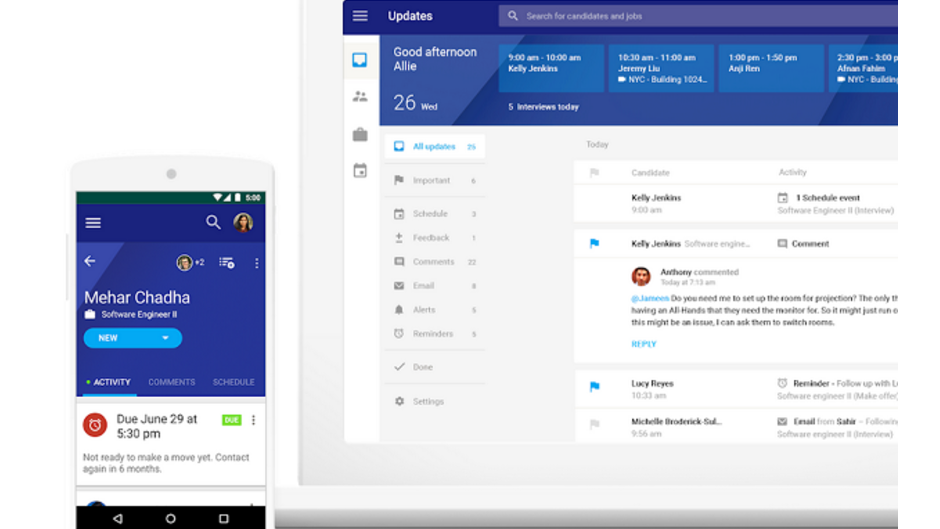This screenshot has width=940, height=529.
Task: Switch to the SCHEDULE tab on phone
Action: [x=233, y=383]
